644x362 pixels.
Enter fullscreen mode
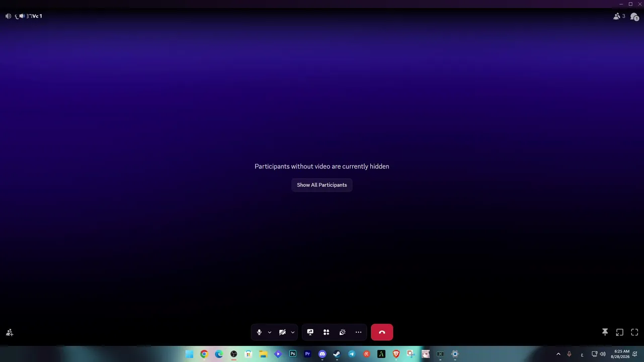tap(634, 332)
